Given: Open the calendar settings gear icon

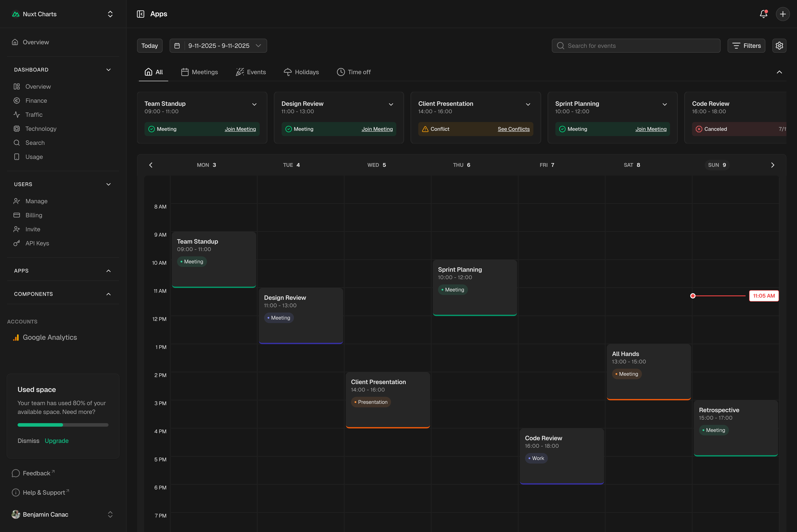Looking at the screenshot, I should [x=779, y=45].
